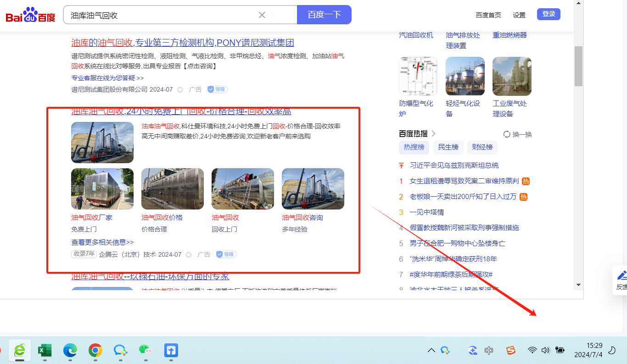
Task: Clear the search box with the X icon
Action: click(262, 15)
